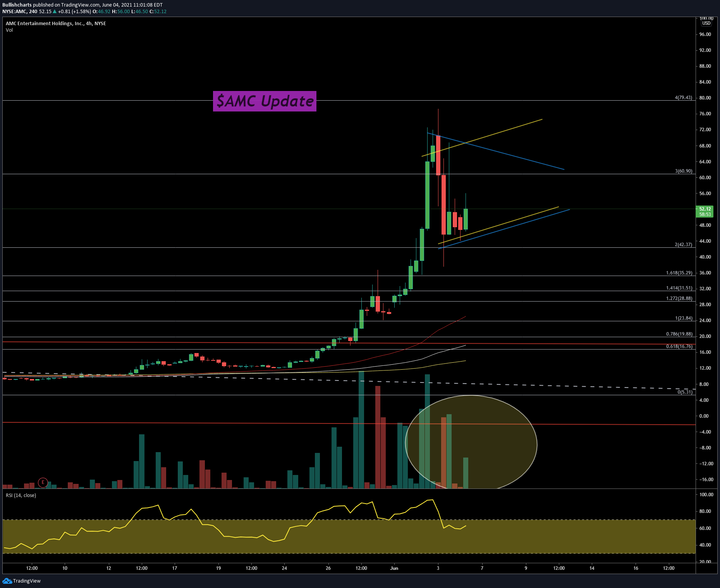The image size is (720, 588).
Task: Click the '24' date on time axis
Action: click(284, 568)
